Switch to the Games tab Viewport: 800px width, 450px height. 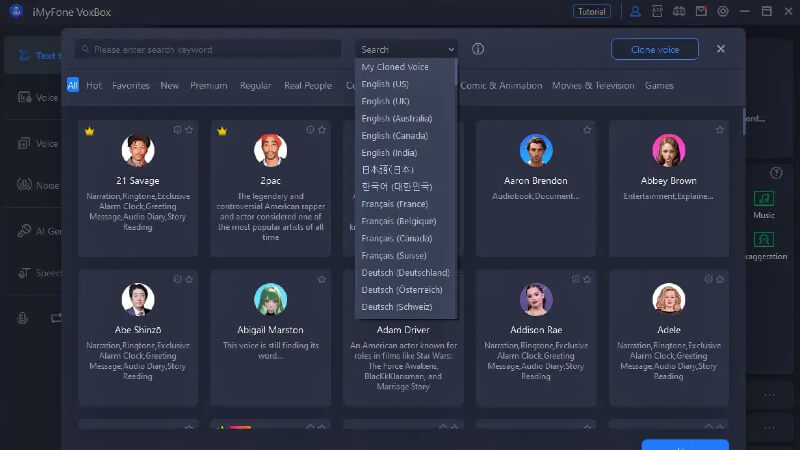coord(659,86)
